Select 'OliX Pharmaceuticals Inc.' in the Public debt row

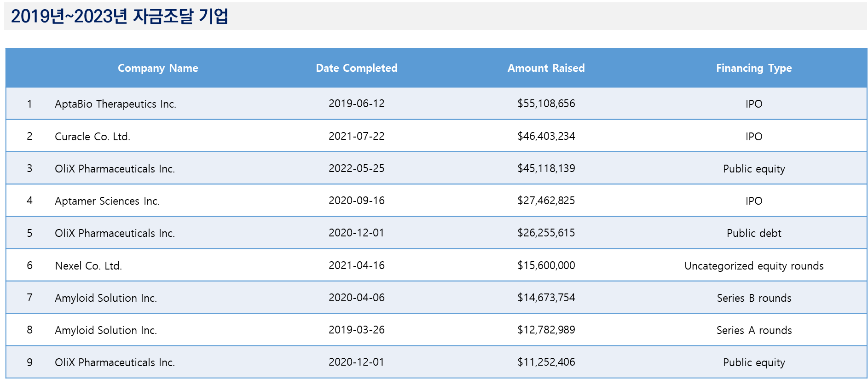click(x=115, y=233)
